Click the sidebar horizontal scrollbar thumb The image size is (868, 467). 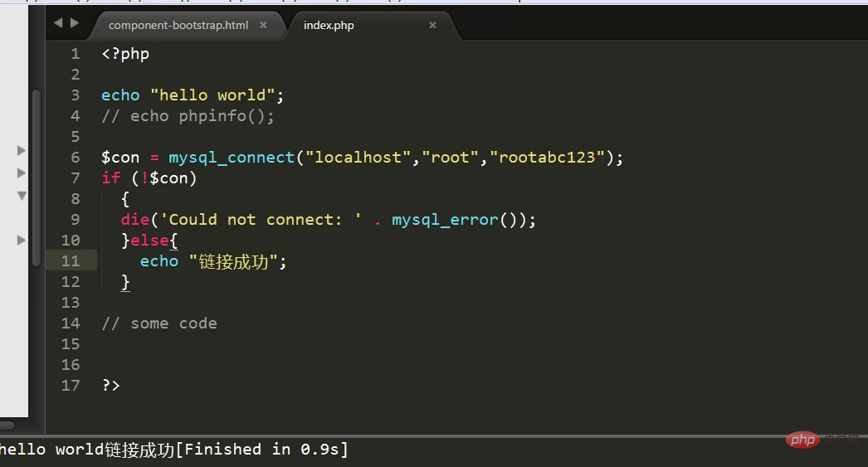pos(7,426)
